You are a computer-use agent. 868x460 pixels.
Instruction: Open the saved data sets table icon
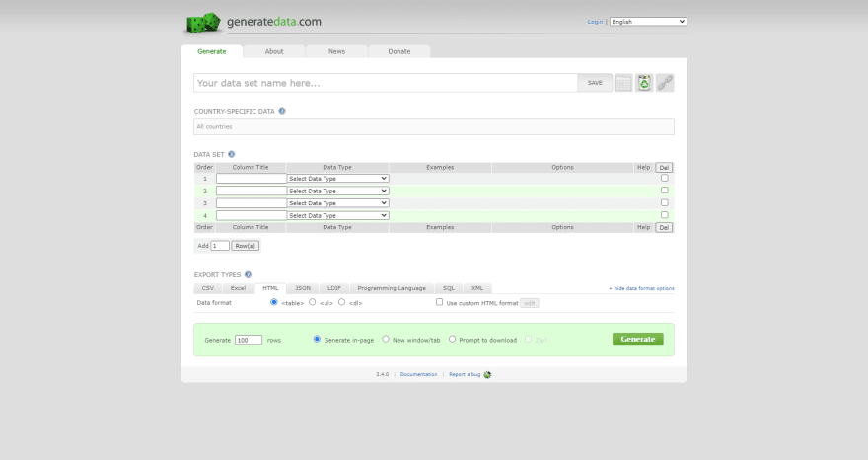pyautogui.click(x=623, y=83)
